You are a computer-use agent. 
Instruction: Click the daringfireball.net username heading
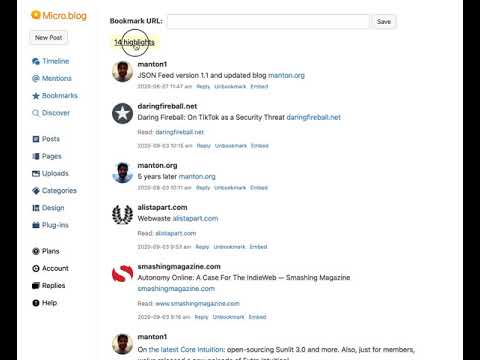click(167, 106)
